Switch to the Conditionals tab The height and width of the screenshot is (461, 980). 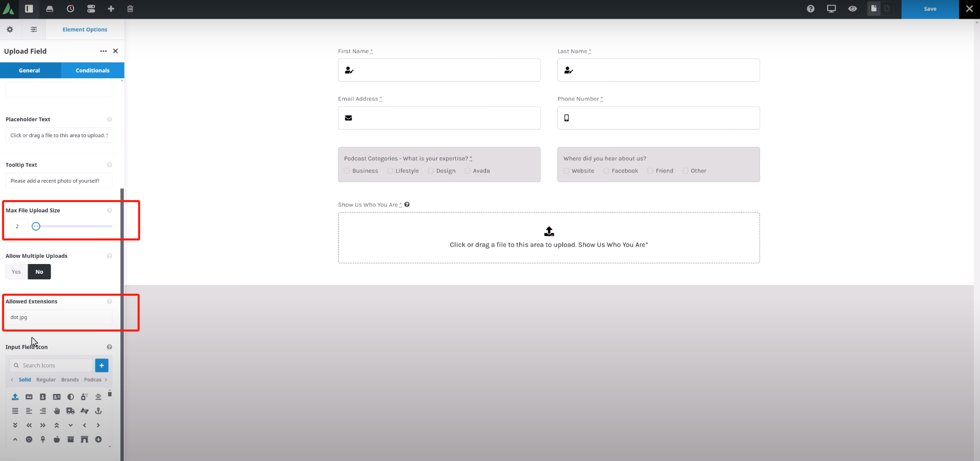(93, 71)
